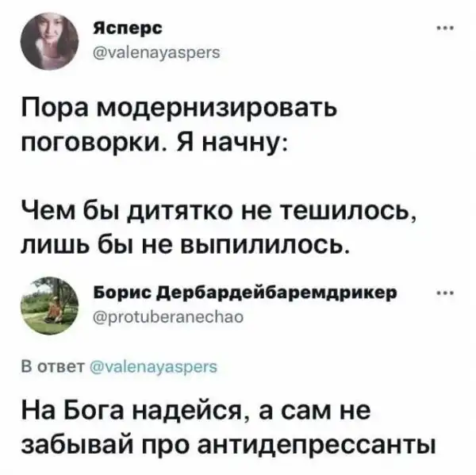Click the Ясперс display name
This screenshot has height=475, width=476.
pyautogui.click(x=128, y=29)
